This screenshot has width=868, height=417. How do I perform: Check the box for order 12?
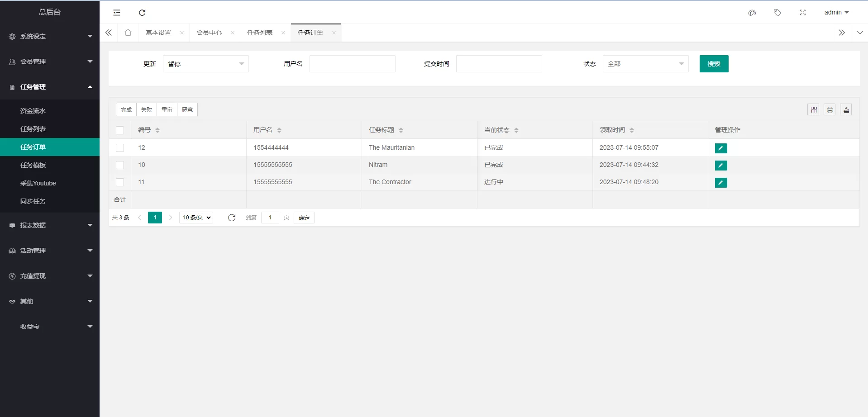[x=120, y=148]
